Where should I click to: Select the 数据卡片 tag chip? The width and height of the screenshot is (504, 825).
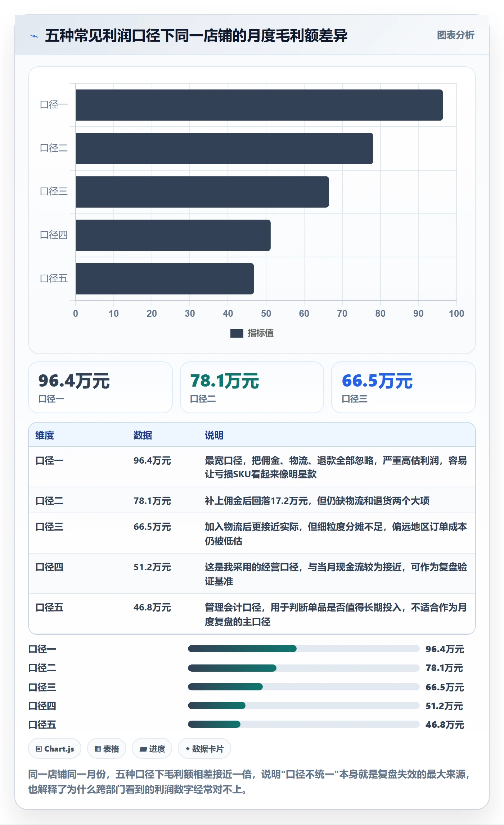[x=204, y=749]
